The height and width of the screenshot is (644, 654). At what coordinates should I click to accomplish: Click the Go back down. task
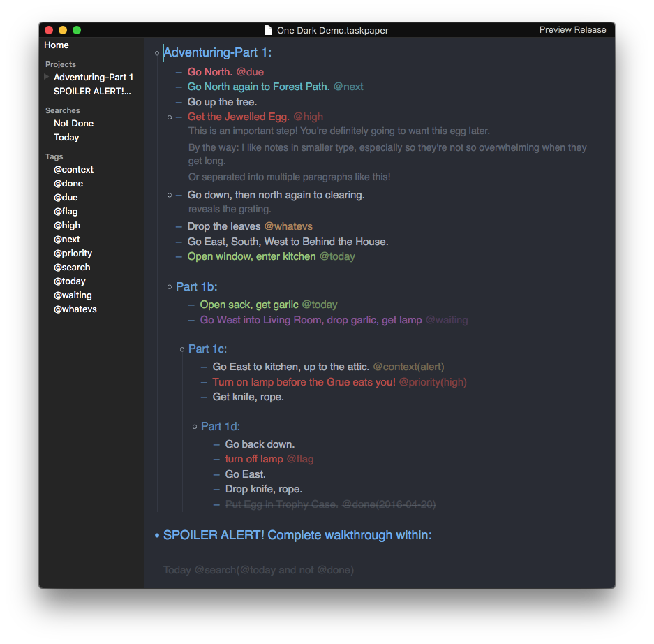(260, 444)
